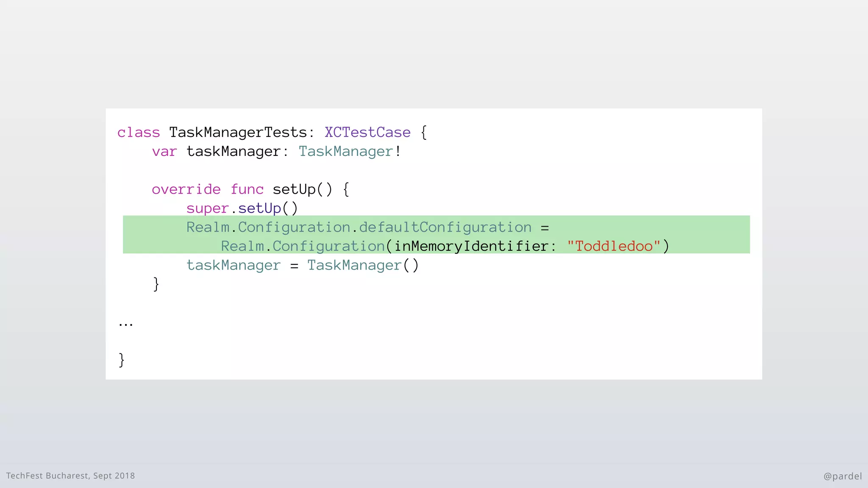Click 'var' keyword in property declaration
Viewport: 868px width, 488px height.
point(164,152)
